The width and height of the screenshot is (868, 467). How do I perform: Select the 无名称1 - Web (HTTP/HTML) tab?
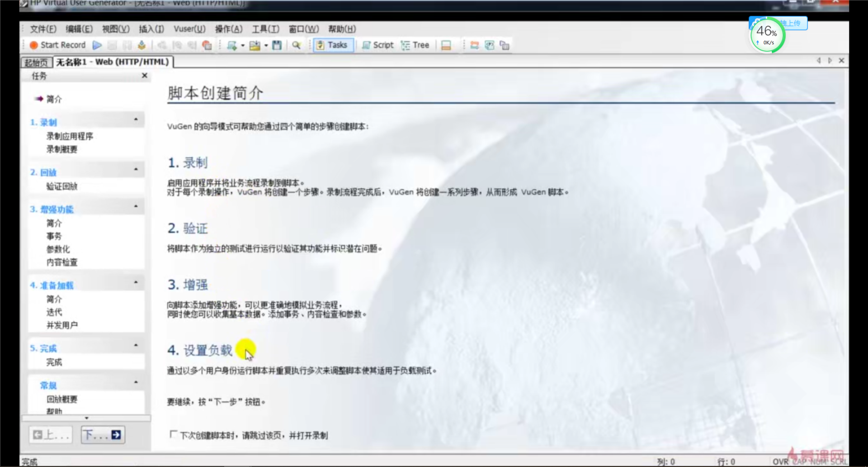coord(113,62)
